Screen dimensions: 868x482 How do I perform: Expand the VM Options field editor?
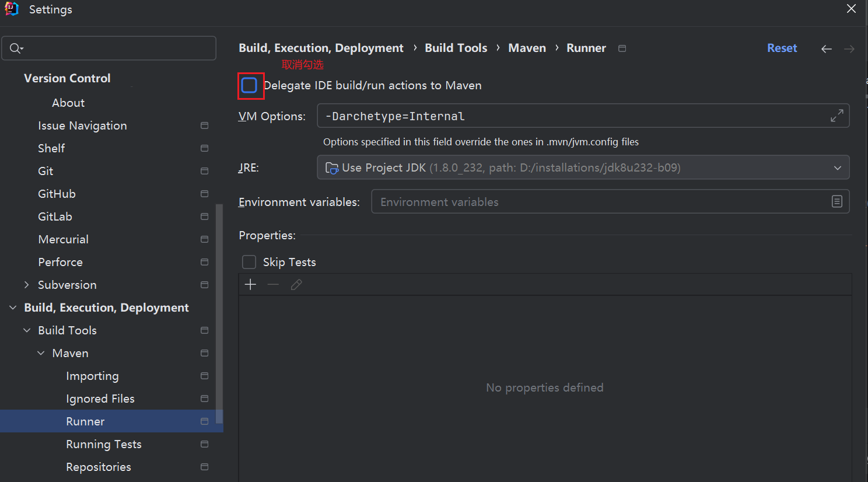837,116
